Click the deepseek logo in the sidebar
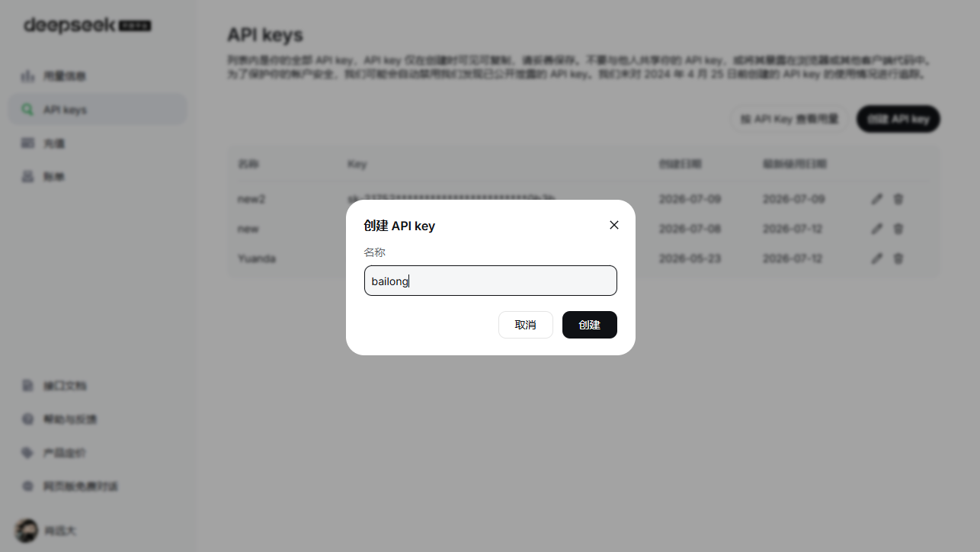This screenshot has width=980, height=552. coord(87,25)
